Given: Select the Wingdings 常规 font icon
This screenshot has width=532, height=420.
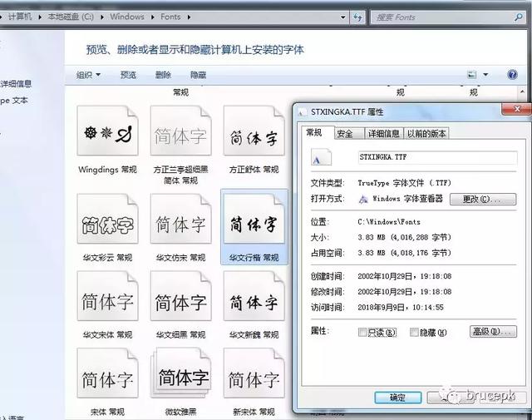Looking at the screenshot, I should tap(107, 131).
